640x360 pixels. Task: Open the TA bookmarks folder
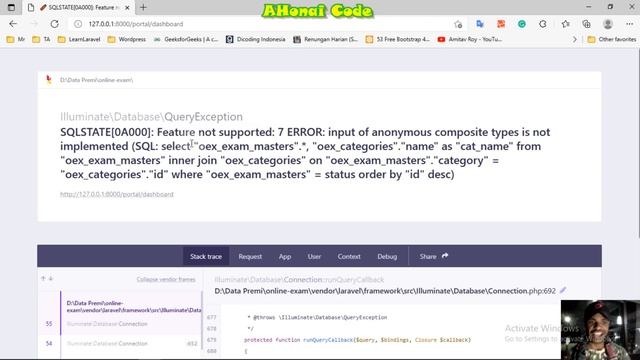tap(41, 39)
